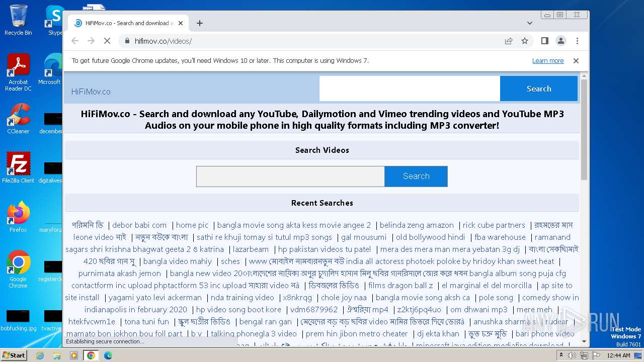
Task: Open 'old bollywood hindi' search link
Action: [x=430, y=237]
